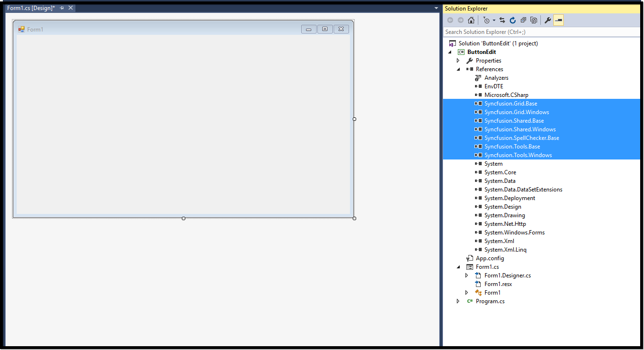Close the Form1.cs [Design] tab

(x=71, y=8)
